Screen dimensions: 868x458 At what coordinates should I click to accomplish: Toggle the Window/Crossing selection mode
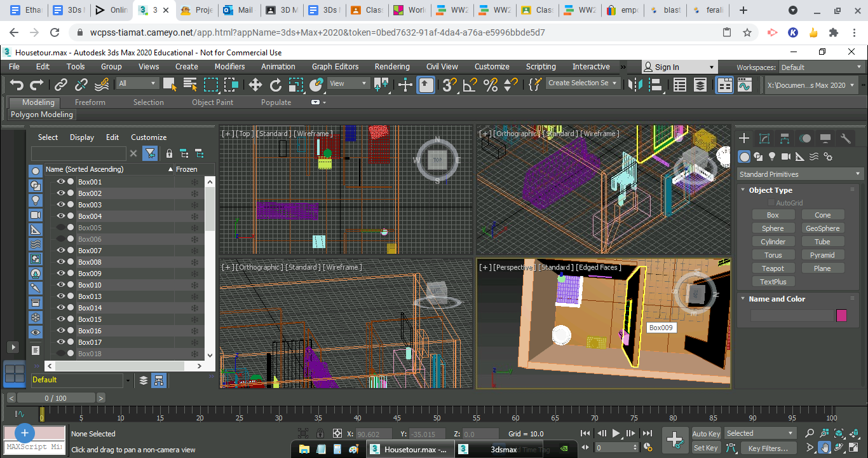[x=231, y=84]
